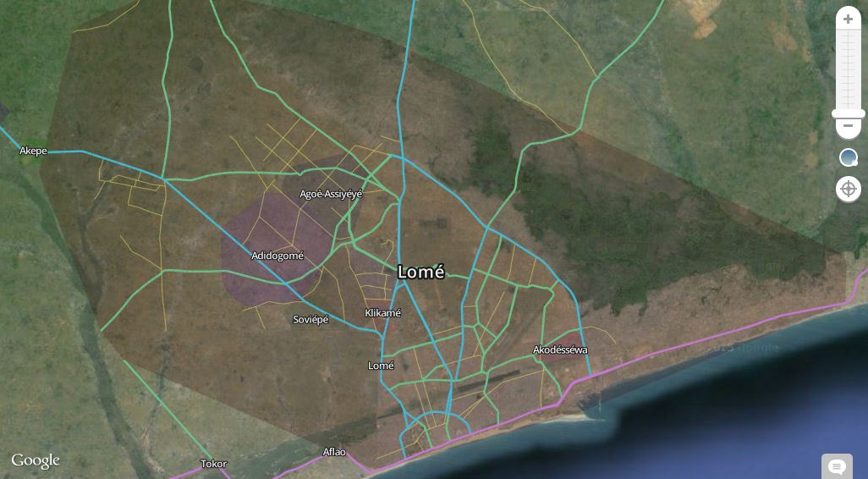Click the Akepe town label

pyautogui.click(x=33, y=151)
